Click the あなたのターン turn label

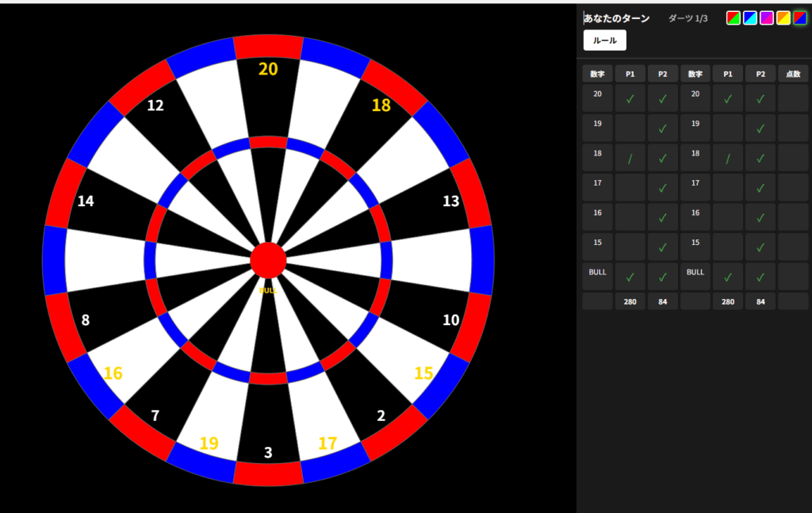618,18
